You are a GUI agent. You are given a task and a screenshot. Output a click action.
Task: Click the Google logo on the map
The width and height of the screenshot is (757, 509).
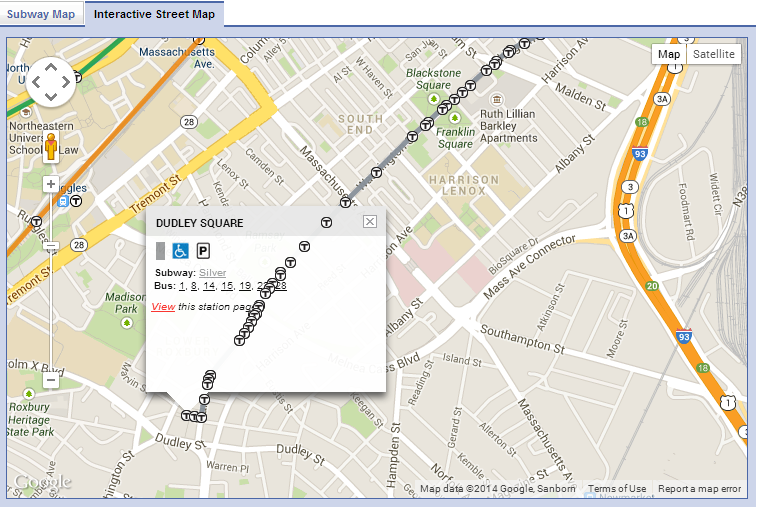(42, 481)
